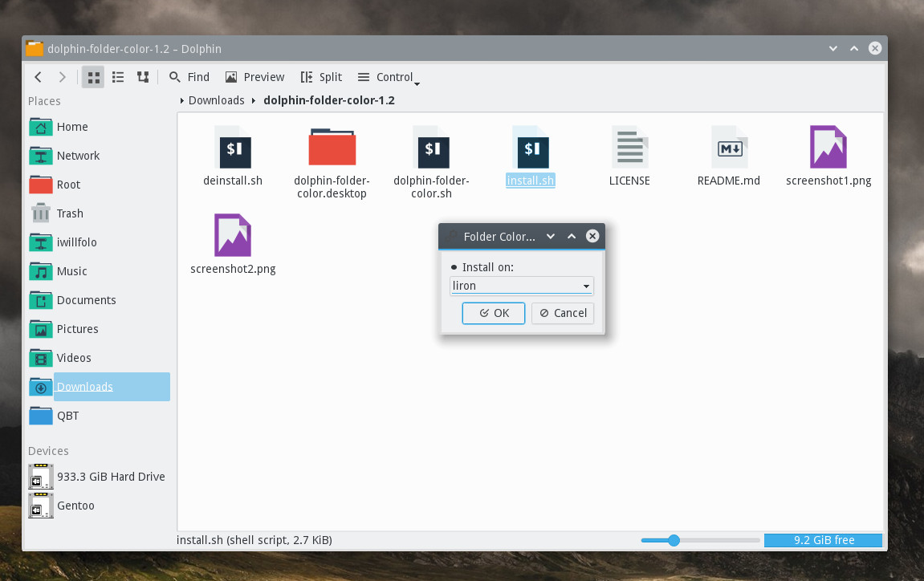This screenshot has height=581, width=924.
Task: Maximize the Folder Color dialog
Action: point(572,236)
